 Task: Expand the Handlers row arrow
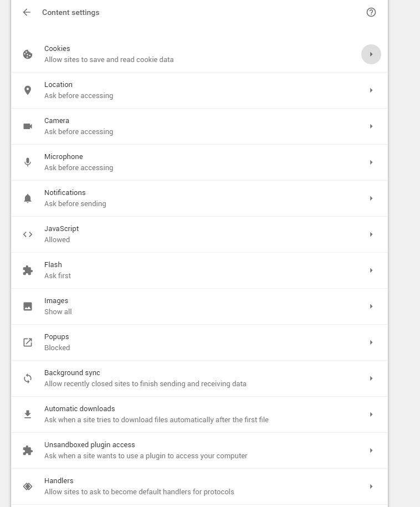point(371,486)
